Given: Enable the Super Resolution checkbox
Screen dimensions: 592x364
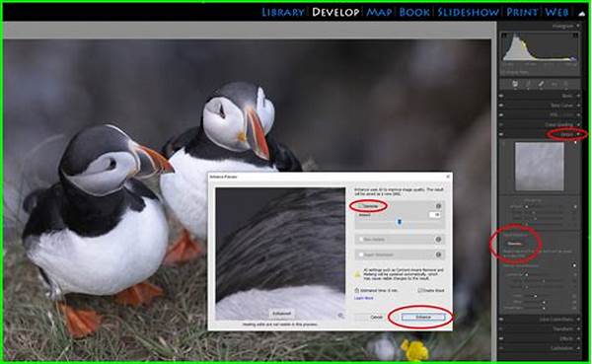Looking at the screenshot, I should click(x=360, y=255).
